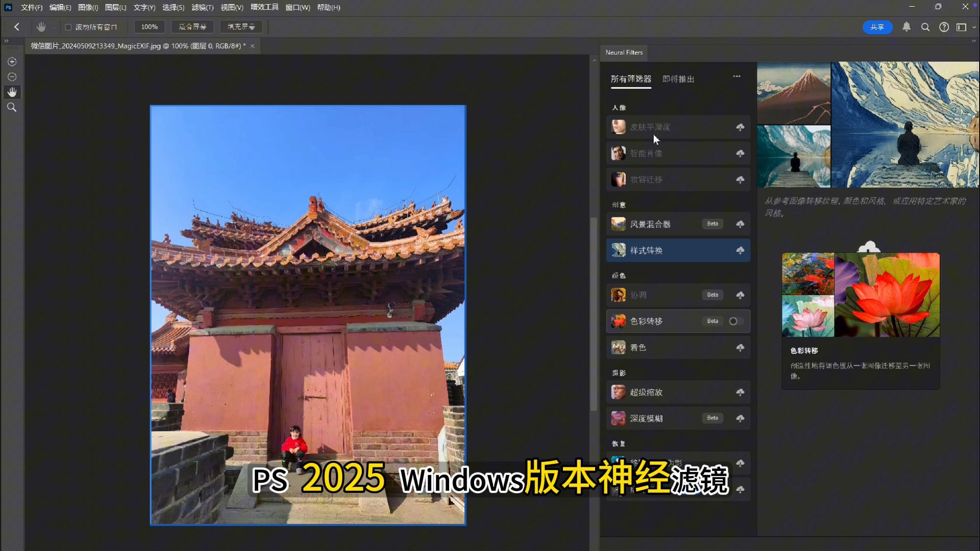
Task: Download the 协调 filter via cloud icon
Action: click(740, 295)
